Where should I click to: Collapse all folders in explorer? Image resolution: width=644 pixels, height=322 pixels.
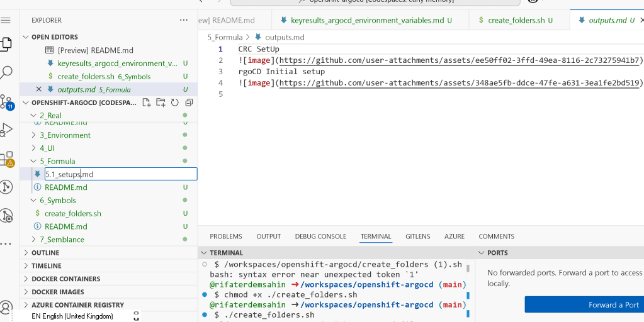189,103
